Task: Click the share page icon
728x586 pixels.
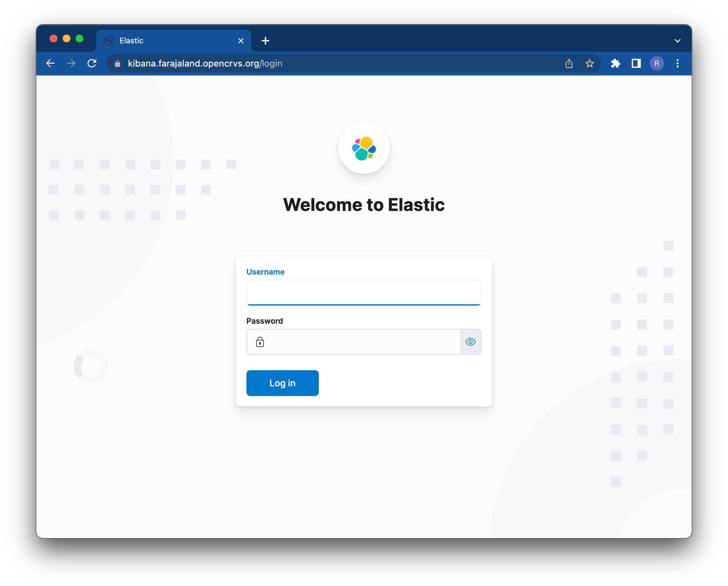Action: pyautogui.click(x=569, y=64)
